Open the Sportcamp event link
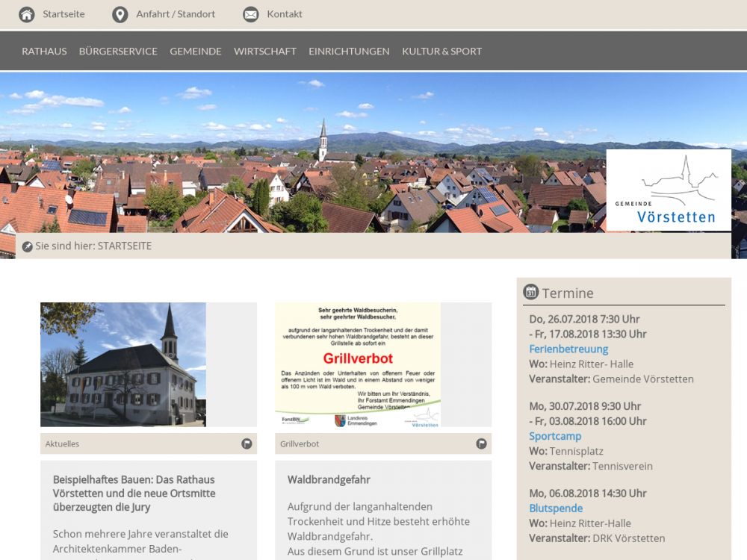Image resolution: width=747 pixels, height=560 pixels. [x=555, y=436]
